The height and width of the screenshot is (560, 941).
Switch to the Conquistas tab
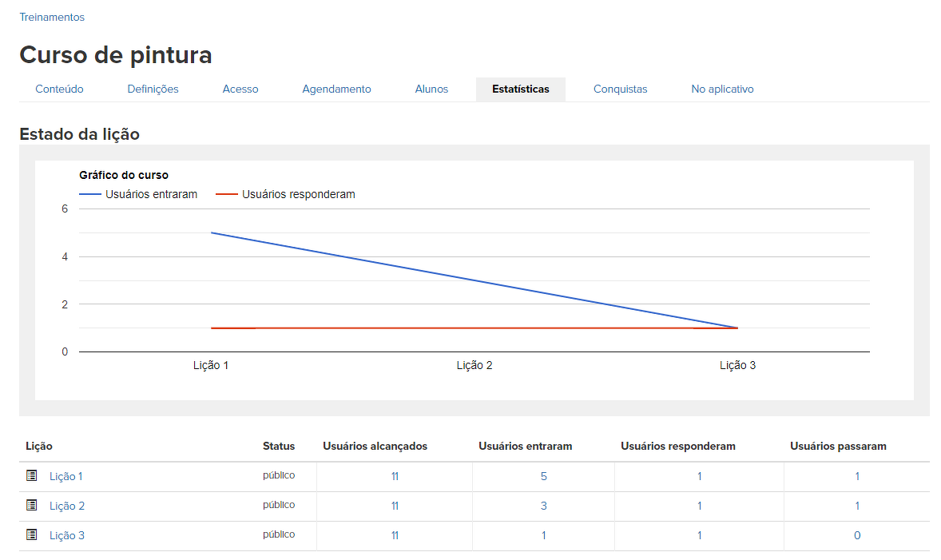click(x=620, y=89)
